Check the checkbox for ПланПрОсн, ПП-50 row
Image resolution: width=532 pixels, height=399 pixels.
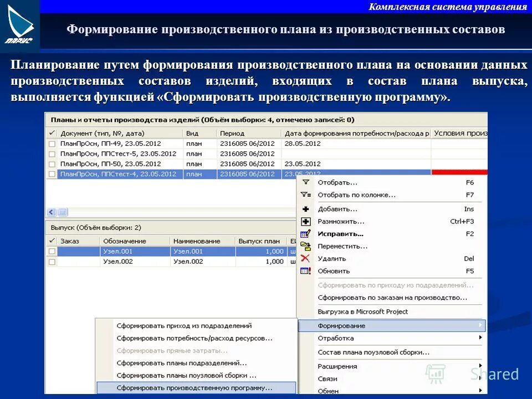pyautogui.click(x=52, y=163)
